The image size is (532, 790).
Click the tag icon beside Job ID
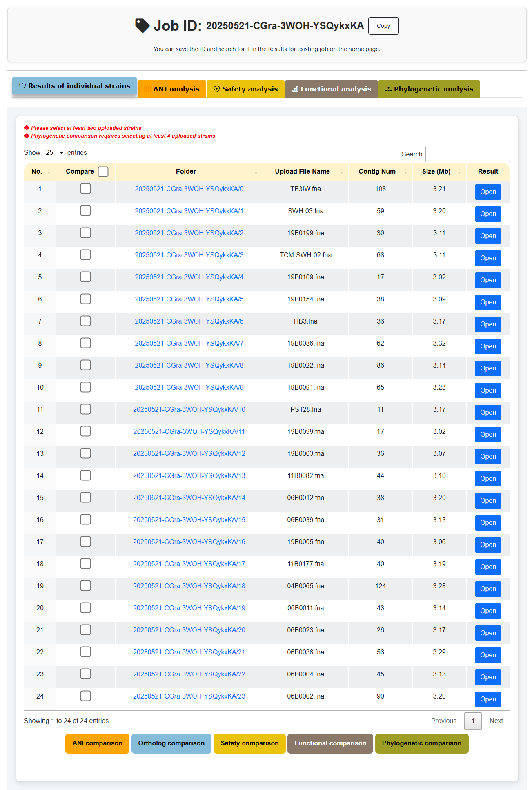[142, 26]
